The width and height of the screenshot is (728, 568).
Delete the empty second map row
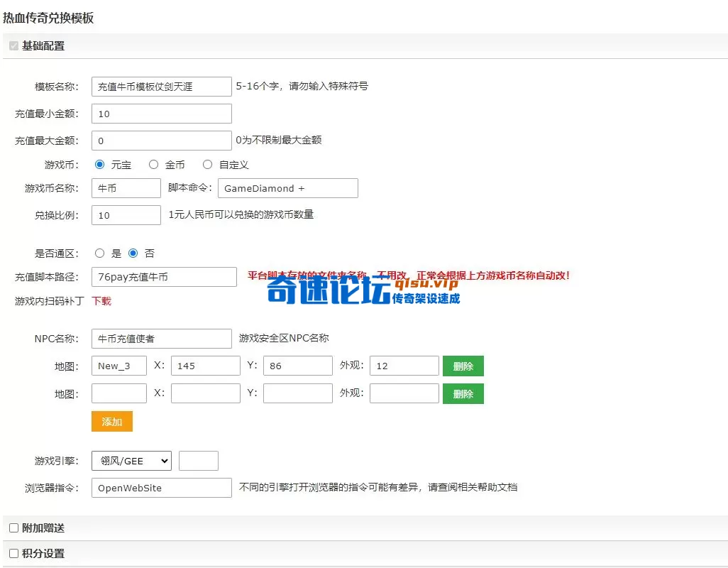point(463,393)
